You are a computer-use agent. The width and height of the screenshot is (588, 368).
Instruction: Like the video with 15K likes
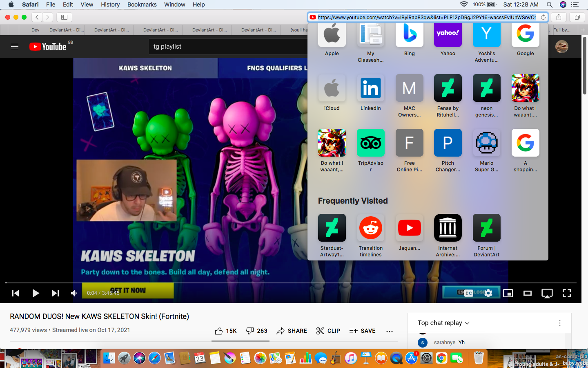[x=226, y=331]
